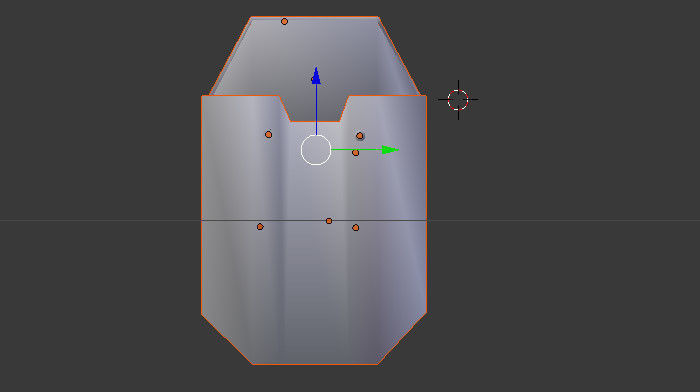Select the orange origin dot lying on the horizontal grid line
The height and width of the screenshot is (392, 700).
329,221
